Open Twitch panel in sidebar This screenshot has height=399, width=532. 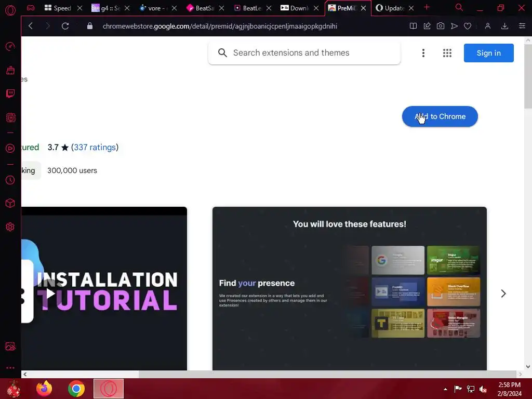click(x=10, y=94)
